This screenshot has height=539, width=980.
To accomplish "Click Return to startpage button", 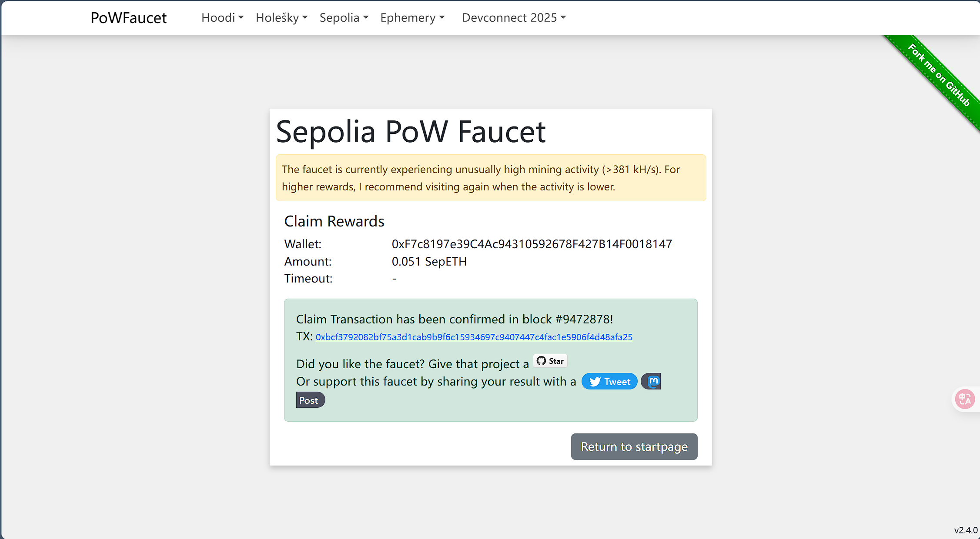I will (x=634, y=447).
